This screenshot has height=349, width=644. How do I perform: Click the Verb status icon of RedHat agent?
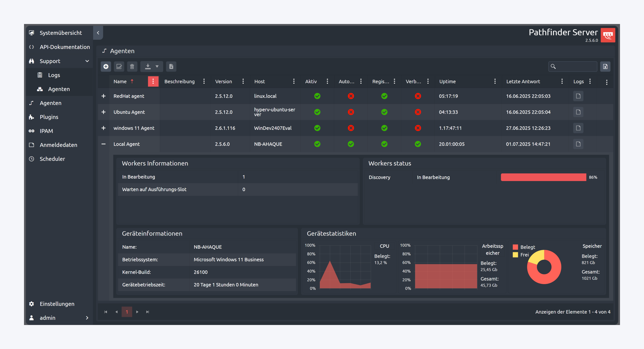tap(418, 96)
